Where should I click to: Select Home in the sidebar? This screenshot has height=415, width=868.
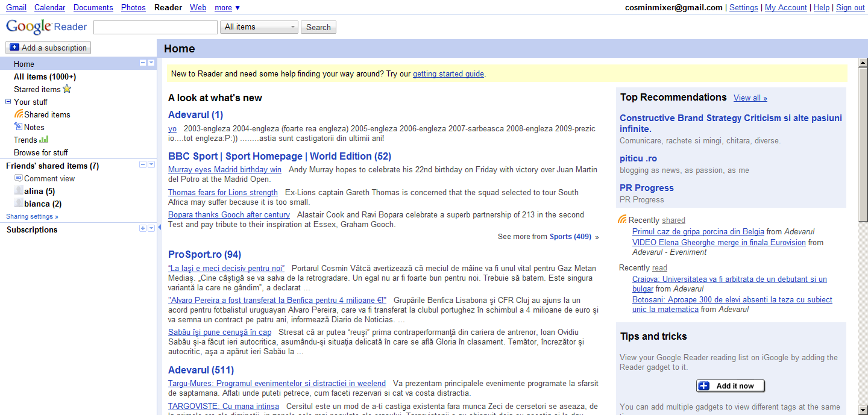[78, 64]
